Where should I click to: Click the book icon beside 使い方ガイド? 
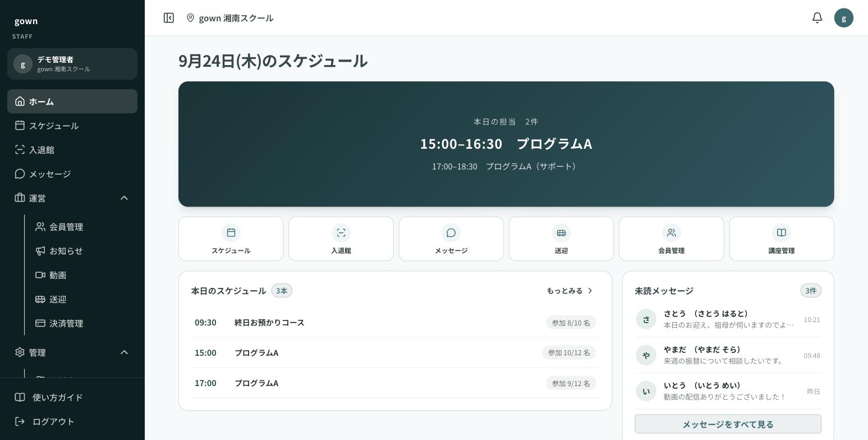20,397
